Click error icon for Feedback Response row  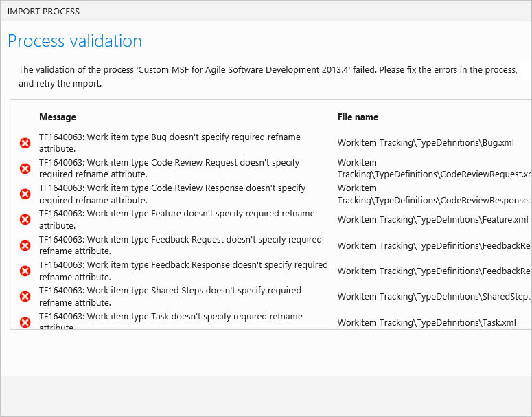[x=25, y=271]
